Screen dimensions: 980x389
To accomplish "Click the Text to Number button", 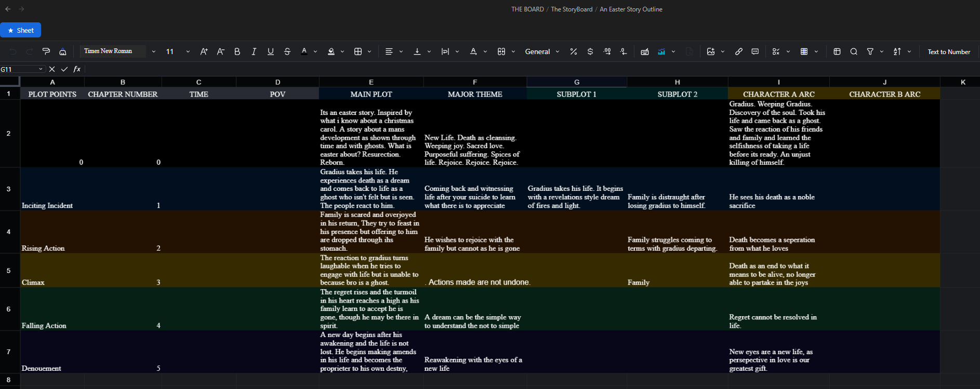I will coord(949,51).
